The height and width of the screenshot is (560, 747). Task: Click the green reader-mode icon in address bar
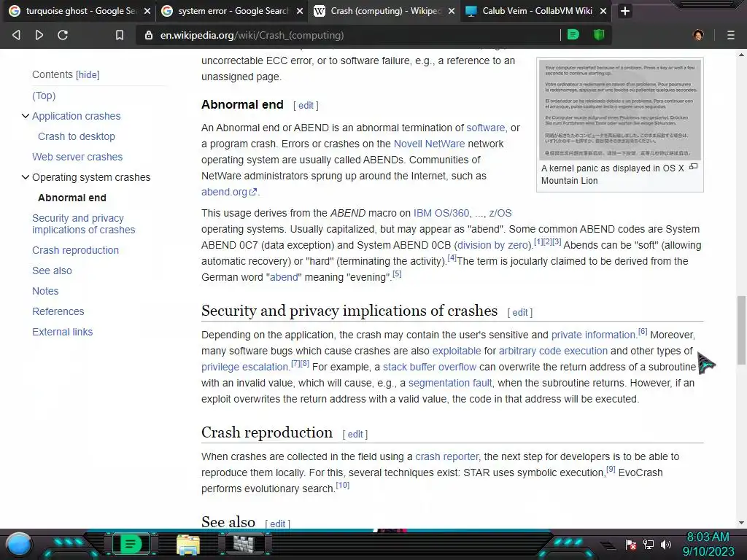coord(573,35)
